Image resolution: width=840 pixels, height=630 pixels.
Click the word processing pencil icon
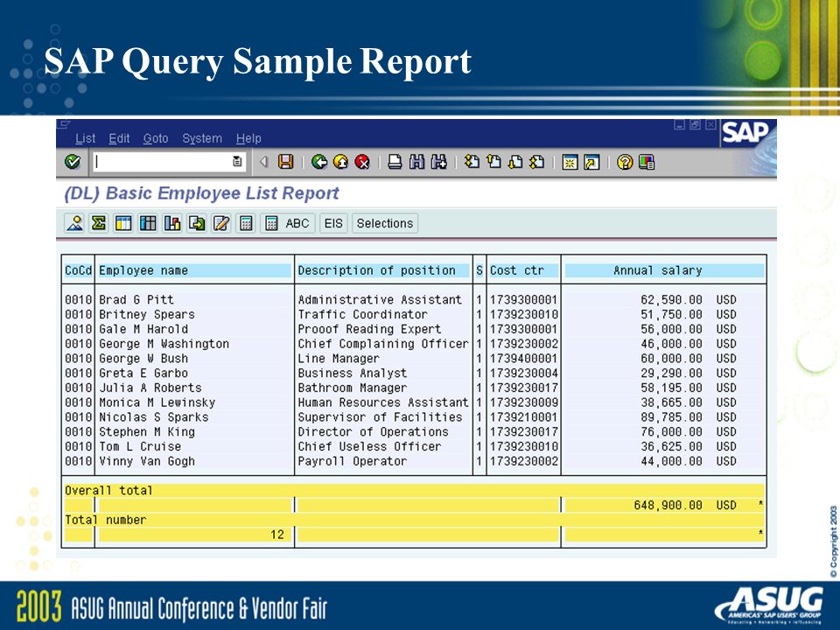pos(221,223)
